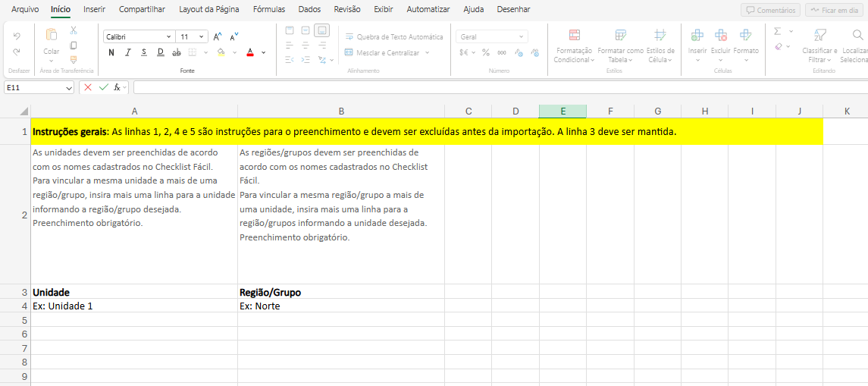Click the Colar paste icon
This screenshot has height=386, width=868.
tap(52, 35)
